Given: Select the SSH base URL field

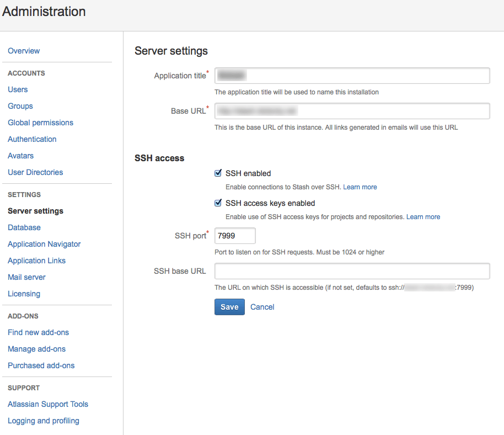Looking at the screenshot, I should click(x=352, y=271).
